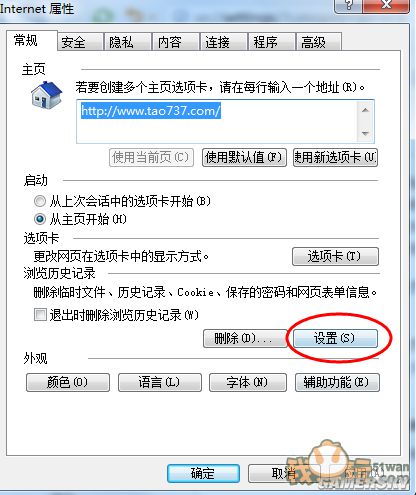The height and width of the screenshot is (495, 416).
Task: Click homepage box scroll up arrow
Action: pos(365,110)
